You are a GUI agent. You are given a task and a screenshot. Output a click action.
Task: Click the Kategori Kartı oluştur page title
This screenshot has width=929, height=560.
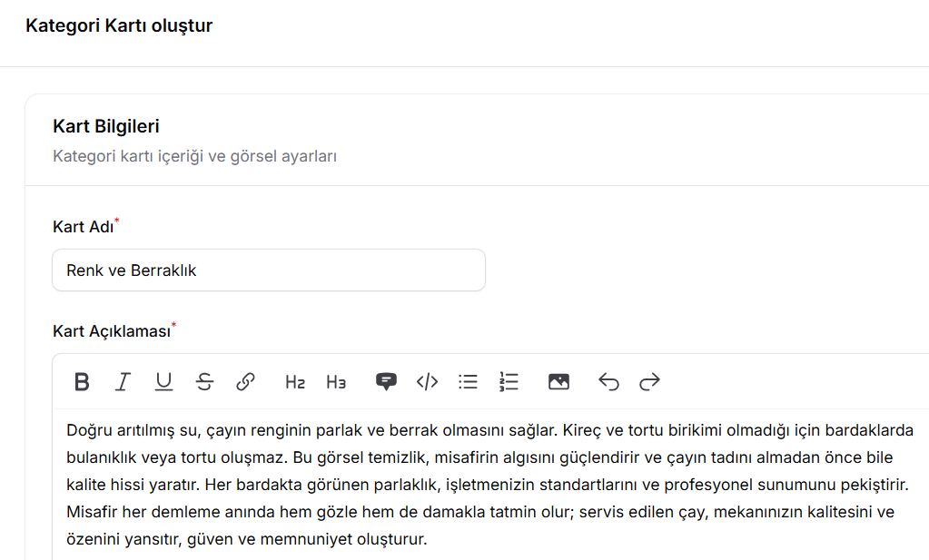119,25
